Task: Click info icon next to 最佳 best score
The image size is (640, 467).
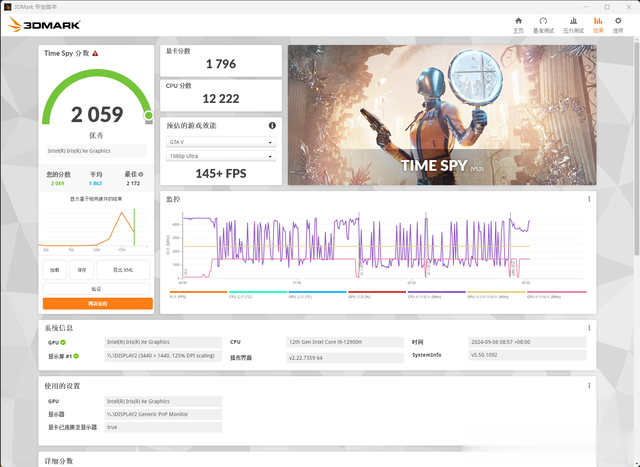Action: [x=141, y=174]
